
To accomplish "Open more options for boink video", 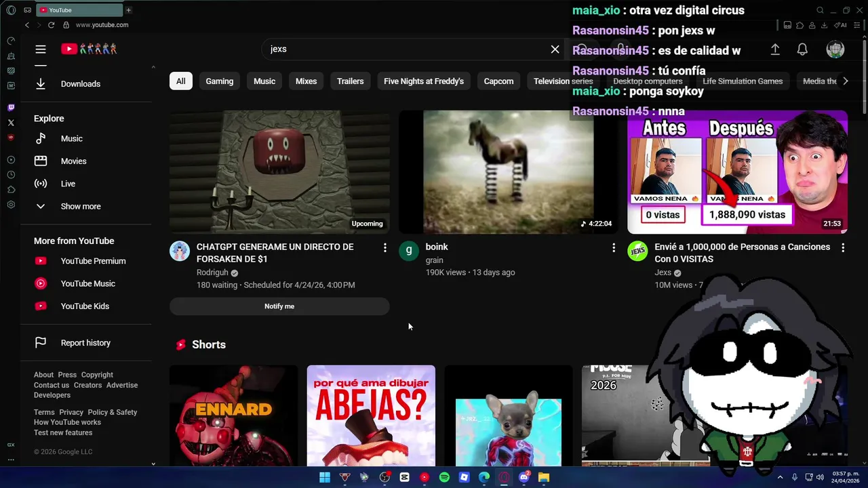I will point(614,248).
